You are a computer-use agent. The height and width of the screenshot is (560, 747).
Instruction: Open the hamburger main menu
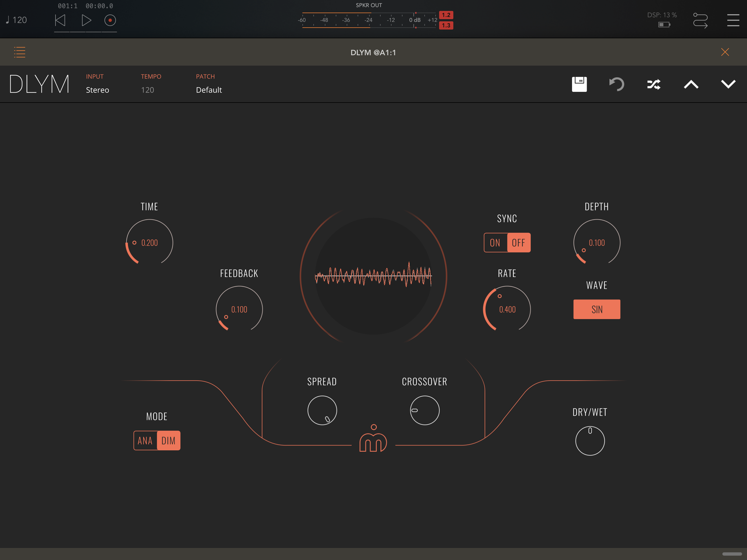pyautogui.click(x=733, y=20)
